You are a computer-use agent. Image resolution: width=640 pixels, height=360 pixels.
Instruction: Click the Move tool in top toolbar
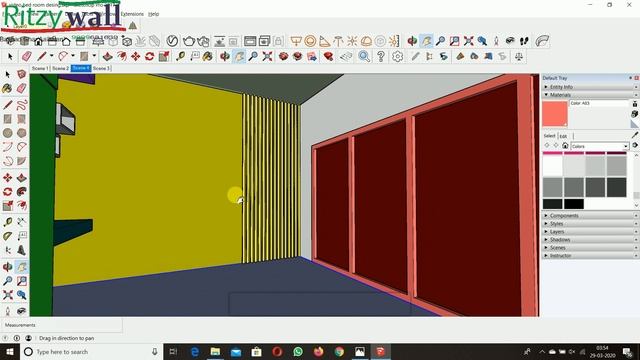point(136,56)
